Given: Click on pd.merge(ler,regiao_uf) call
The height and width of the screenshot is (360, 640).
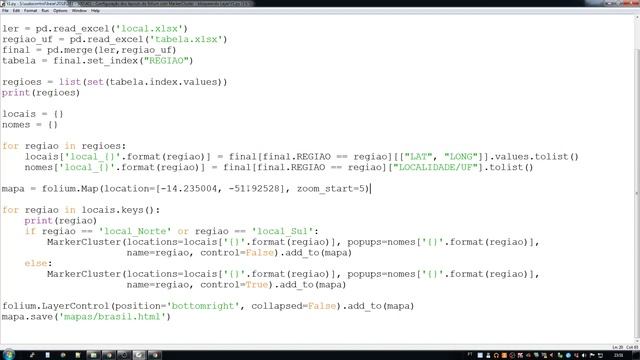Looking at the screenshot, I should click(111, 50).
